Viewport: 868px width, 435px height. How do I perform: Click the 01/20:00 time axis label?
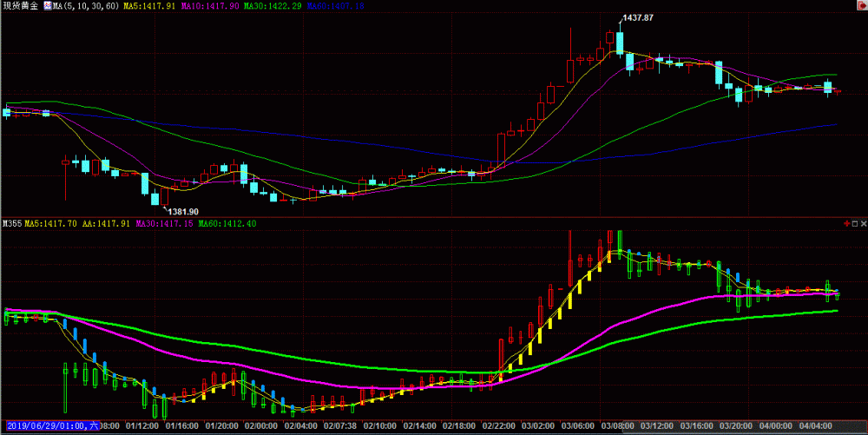(221, 426)
